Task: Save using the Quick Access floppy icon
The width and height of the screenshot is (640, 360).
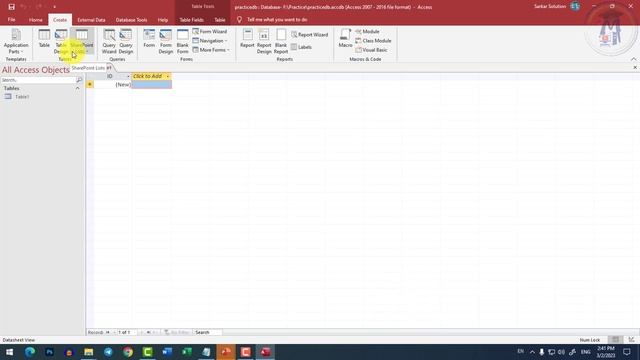Action: pyautogui.click(x=11, y=7)
